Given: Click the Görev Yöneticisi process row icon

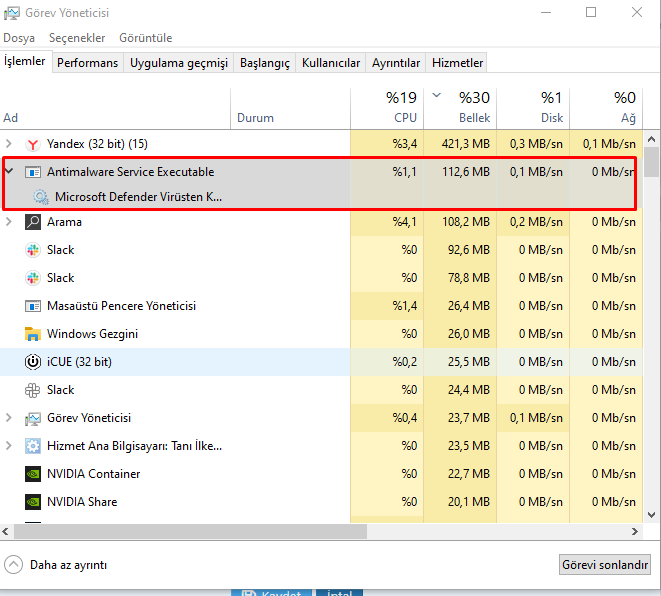Looking at the screenshot, I should [33, 418].
